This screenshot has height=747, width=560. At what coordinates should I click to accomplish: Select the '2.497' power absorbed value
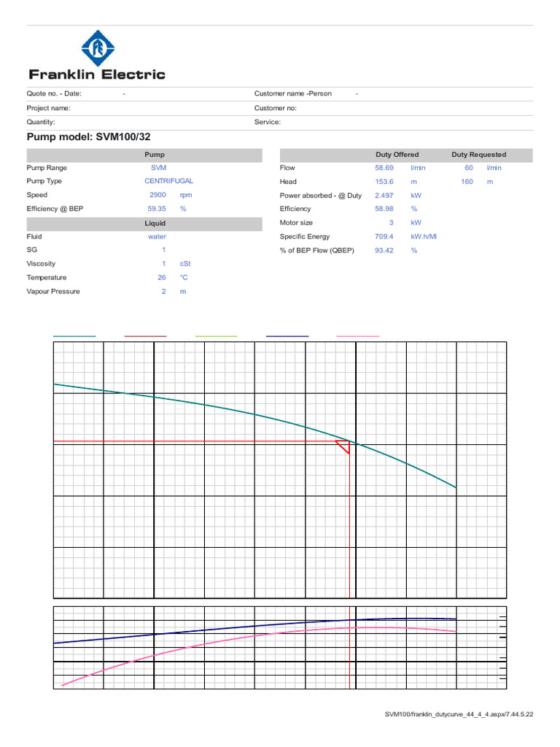pyautogui.click(x=384, y=196)
